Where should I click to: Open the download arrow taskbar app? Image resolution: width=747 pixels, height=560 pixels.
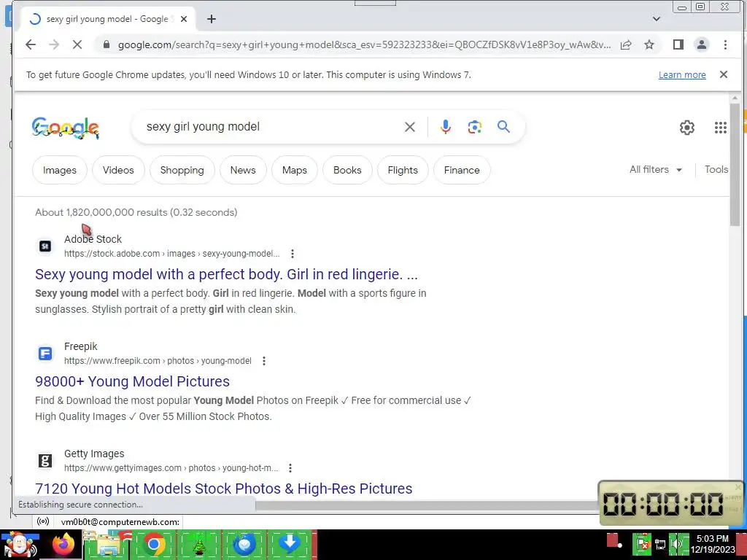(x=289, y=544)
